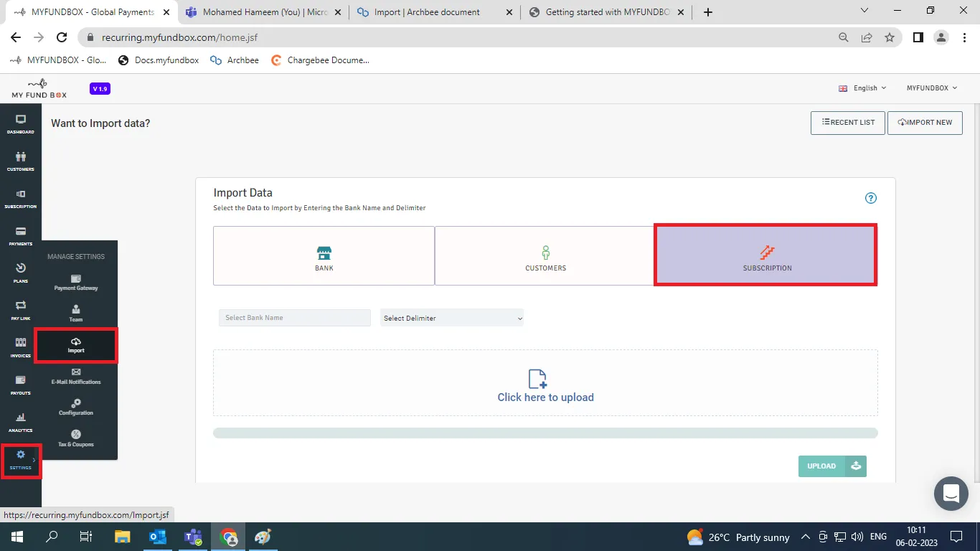
Task: Open Chrome's tab search dropdown arrow
Action: [864, 11]
